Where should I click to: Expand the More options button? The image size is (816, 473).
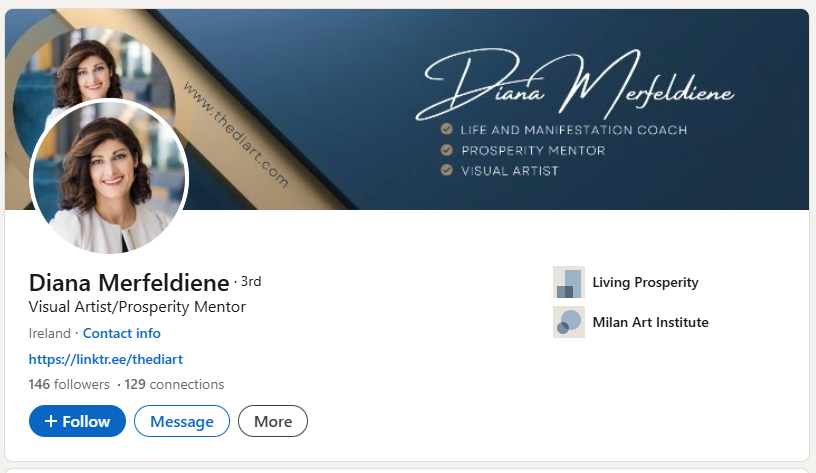[x=273, y=421]
